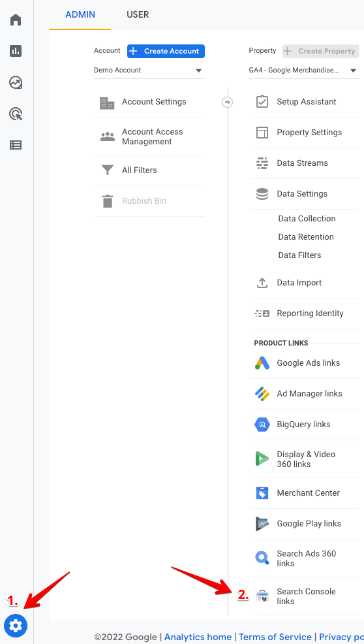Click the Reporting Identity icon

[x=262, y=314]
